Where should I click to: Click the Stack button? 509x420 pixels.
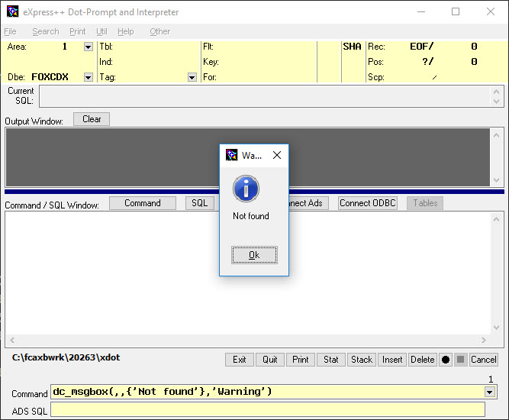tap(362, 360)
